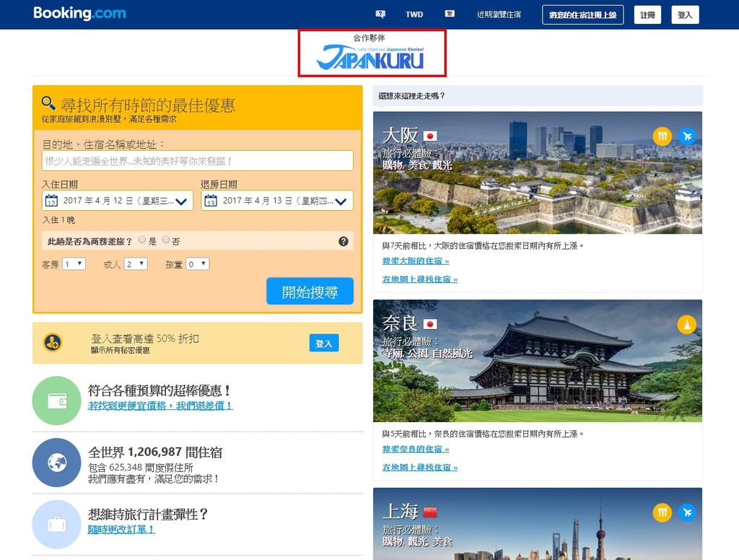739x560 pixels.
Task: Click the Japan flag next to 大阪
Action: 430,136
